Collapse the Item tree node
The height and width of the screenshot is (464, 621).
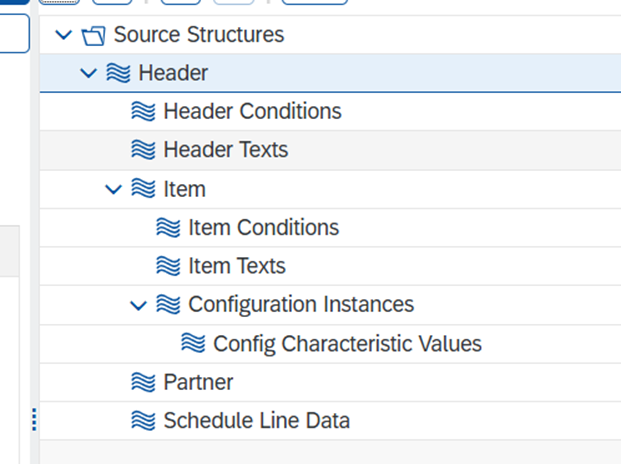pyautogui.click(x=114, y=189)
